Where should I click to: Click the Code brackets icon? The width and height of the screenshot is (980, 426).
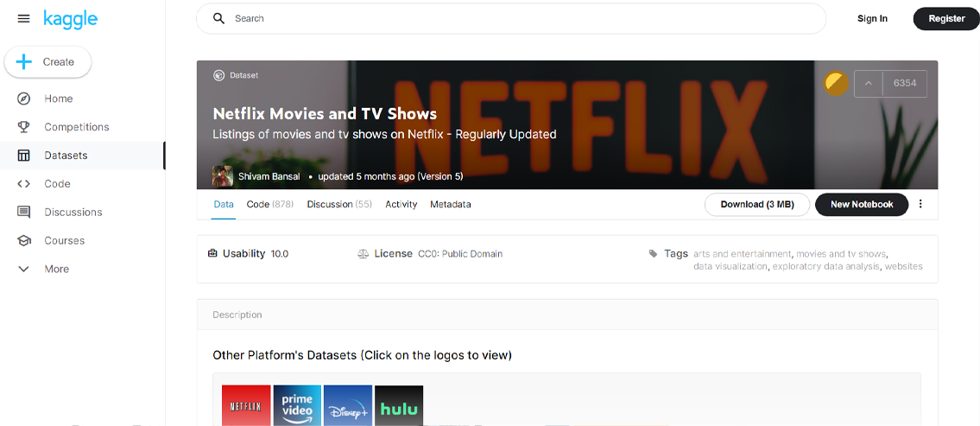(24, 184)
